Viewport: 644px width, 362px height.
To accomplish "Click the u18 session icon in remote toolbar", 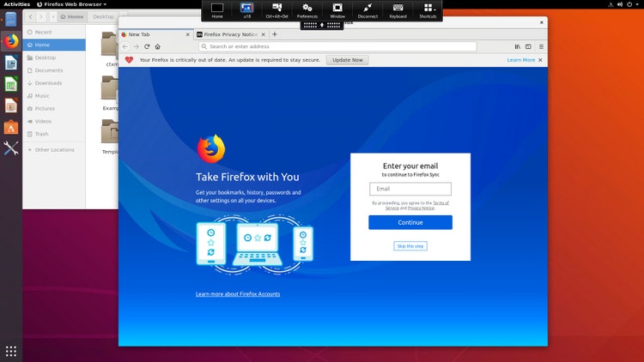I will point(246,10).
